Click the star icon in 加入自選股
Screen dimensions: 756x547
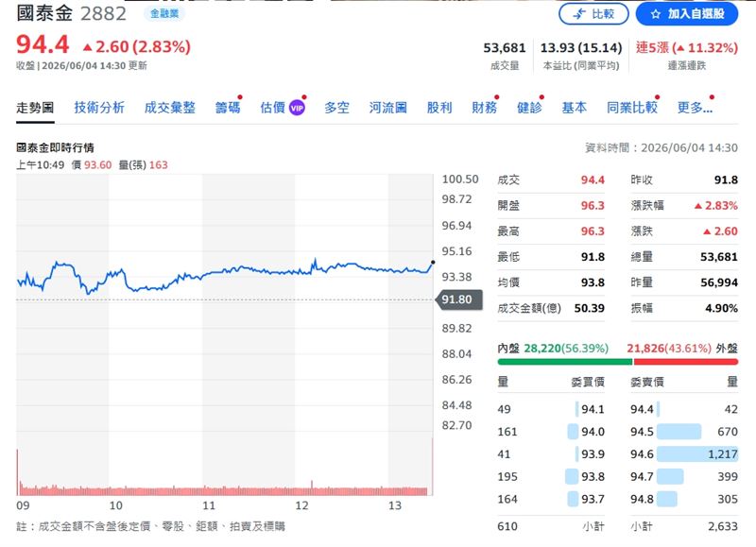point(655,14)
